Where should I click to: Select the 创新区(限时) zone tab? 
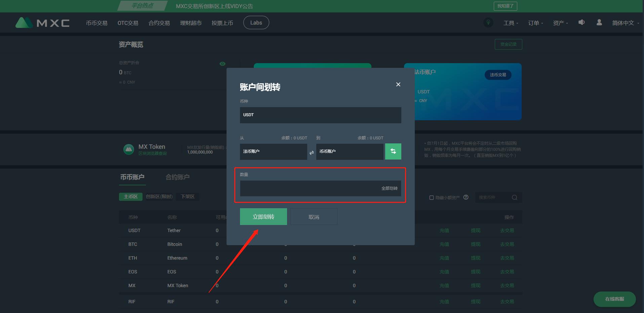[x=159, y=196]
